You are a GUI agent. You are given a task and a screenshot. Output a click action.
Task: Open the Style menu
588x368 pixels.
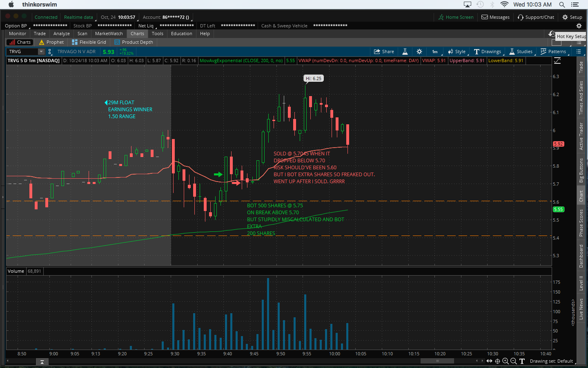pos(457,52)
